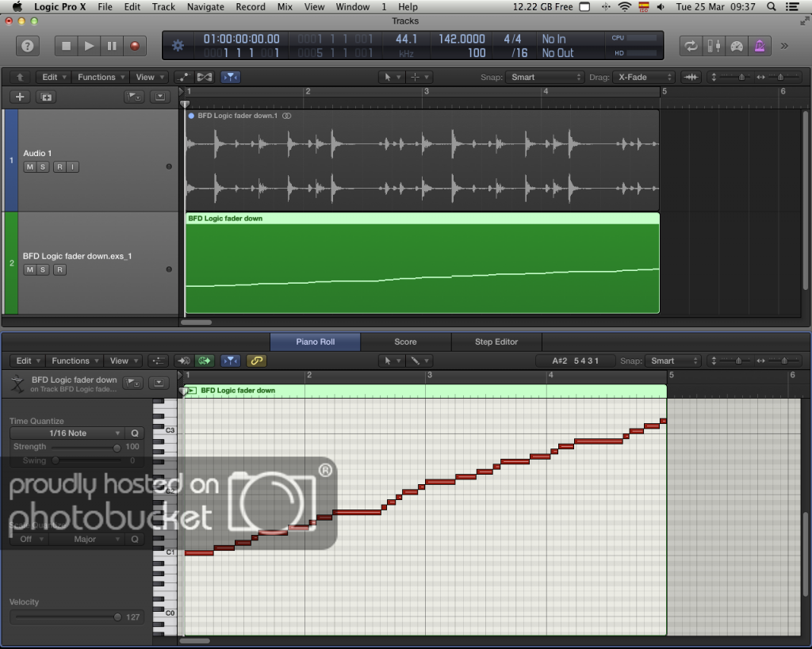
Task: Open the tracks area Functions menu button
Action: 100,77
